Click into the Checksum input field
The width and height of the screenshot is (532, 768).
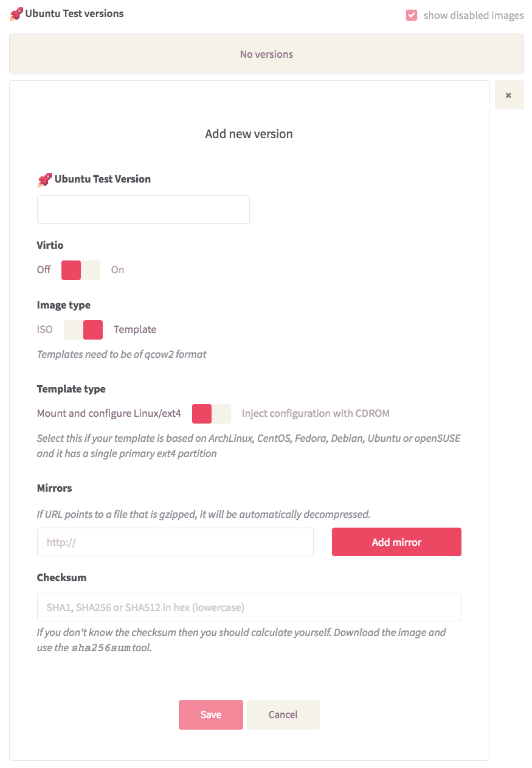249,607
